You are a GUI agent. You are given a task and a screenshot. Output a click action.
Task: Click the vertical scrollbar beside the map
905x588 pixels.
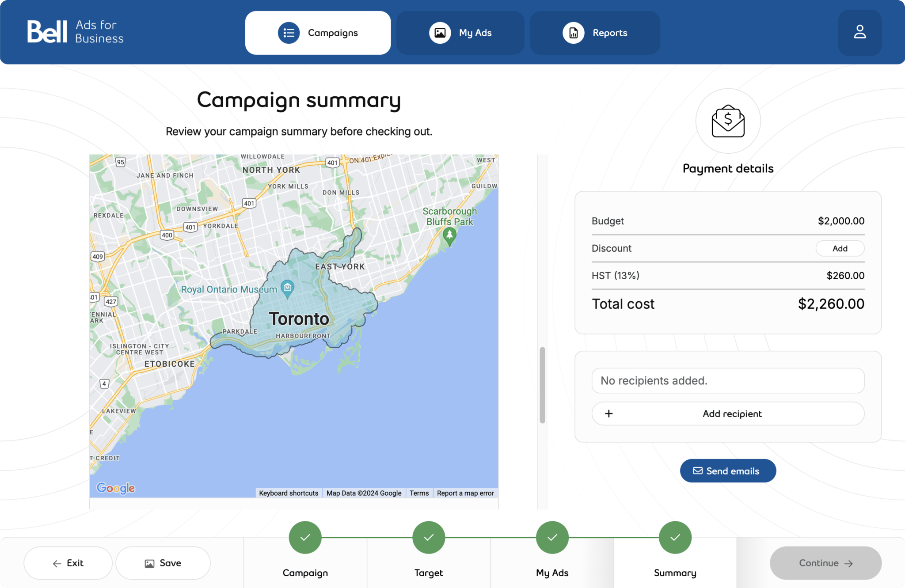(542, 384)
